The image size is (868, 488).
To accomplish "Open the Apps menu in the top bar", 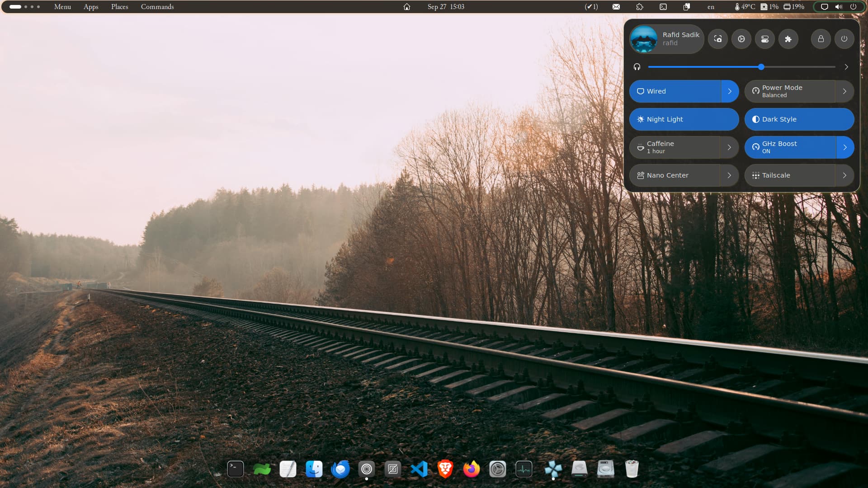I will pos(91,7).
